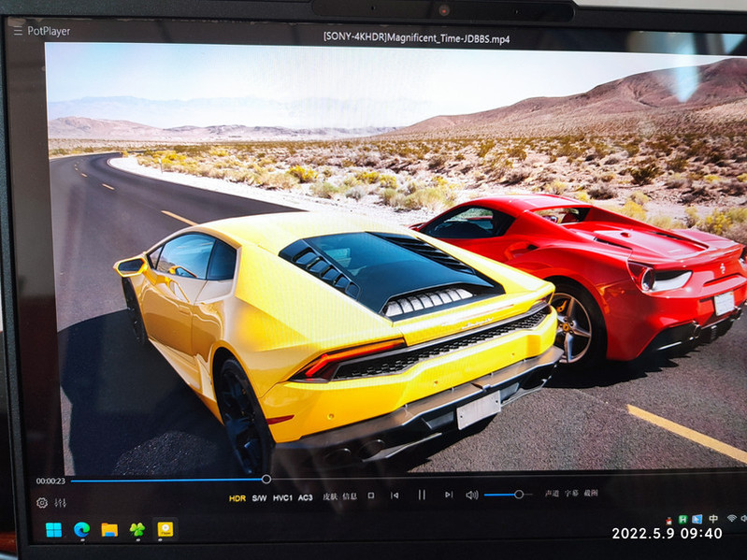747x560 pixels.
Task: Click the seek bar position handle
Action: pyautogui.click(x=266, y=480)
